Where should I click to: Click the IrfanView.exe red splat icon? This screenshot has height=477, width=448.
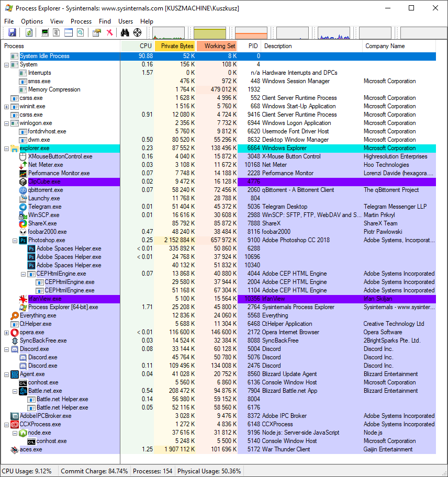23,299
